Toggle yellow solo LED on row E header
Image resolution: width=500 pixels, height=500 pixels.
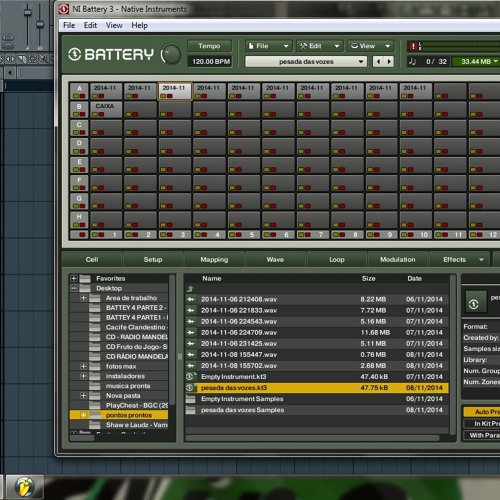point(76,170)
